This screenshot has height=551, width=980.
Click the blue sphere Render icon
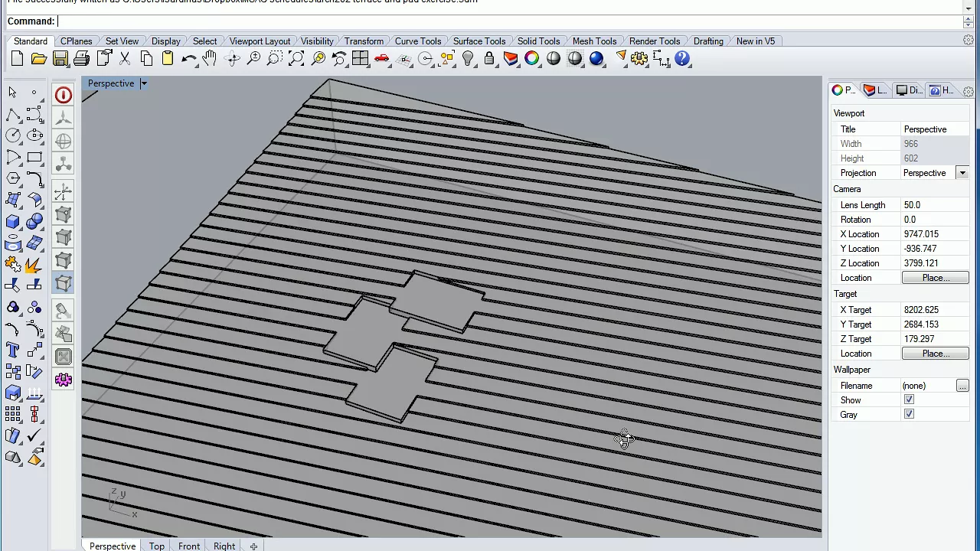click(x=596, y=59)
